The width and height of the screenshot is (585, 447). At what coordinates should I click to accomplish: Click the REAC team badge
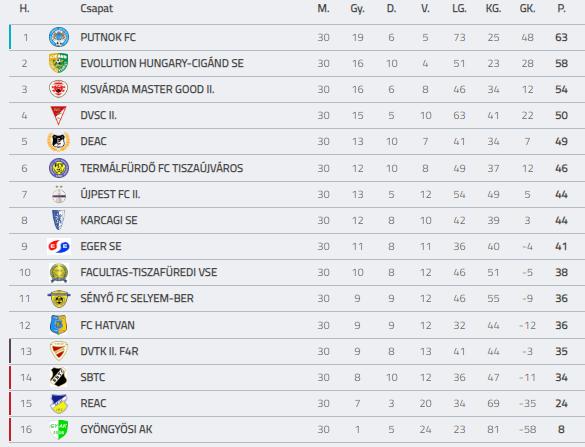(59, 403)
